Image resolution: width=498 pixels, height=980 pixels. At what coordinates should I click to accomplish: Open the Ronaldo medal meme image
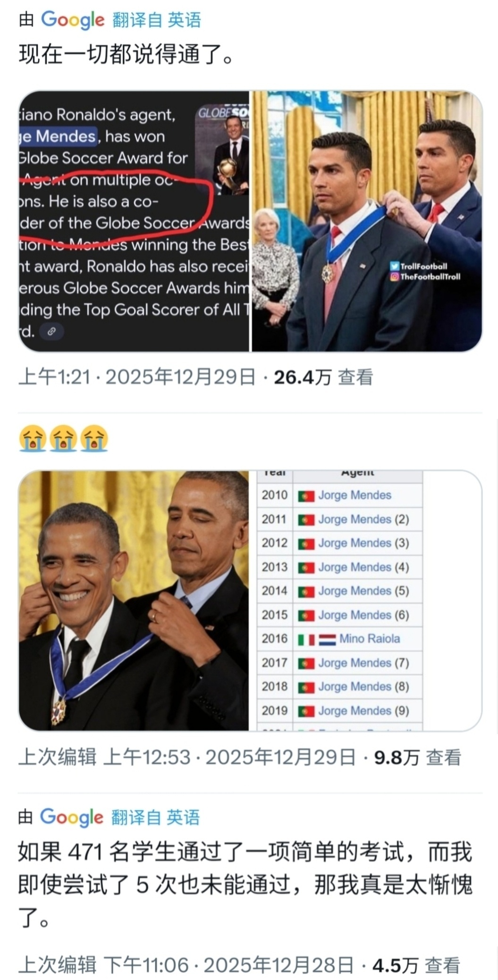(367, 221)
